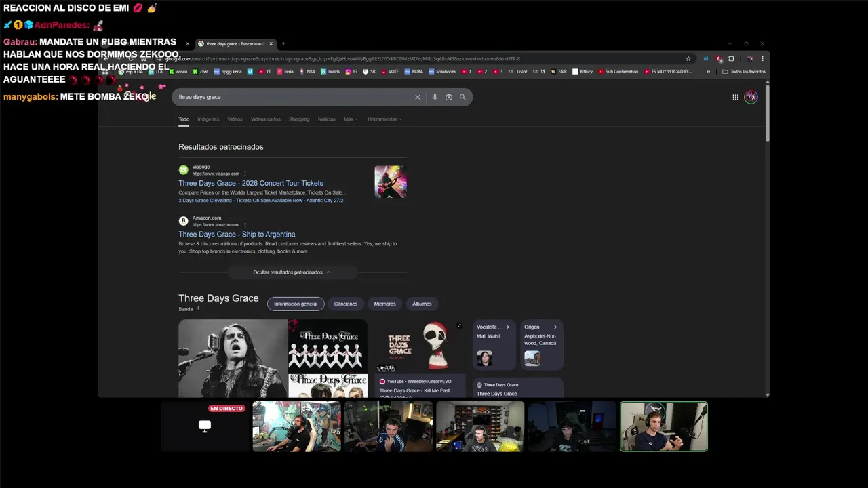The image size is (868, 488).
Task: Select the Todo results tab
Action: click(x=184, y=119)
